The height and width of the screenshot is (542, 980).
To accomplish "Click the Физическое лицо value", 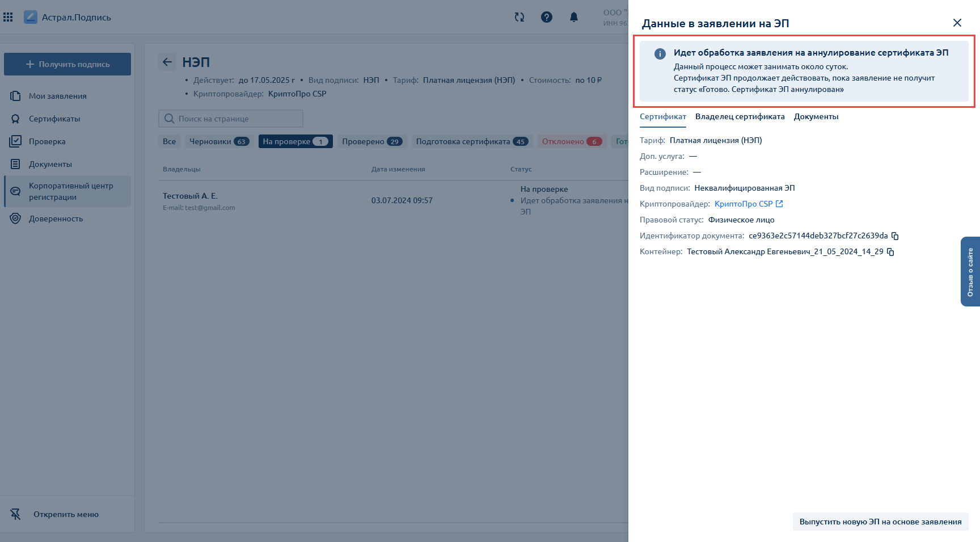I will point(741,220).
